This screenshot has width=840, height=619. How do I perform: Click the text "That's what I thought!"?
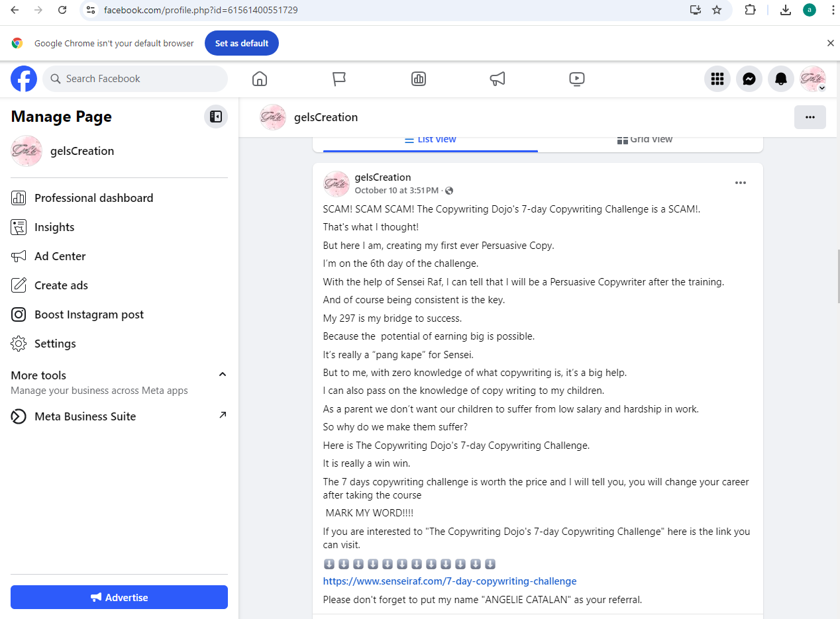click(371, 227)
